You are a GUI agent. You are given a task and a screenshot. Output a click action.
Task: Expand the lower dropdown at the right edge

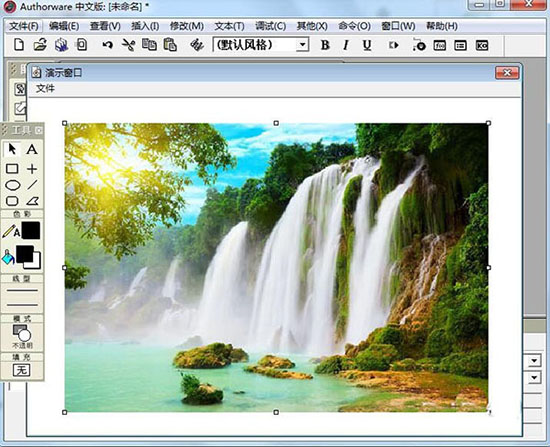click(534, 378)
